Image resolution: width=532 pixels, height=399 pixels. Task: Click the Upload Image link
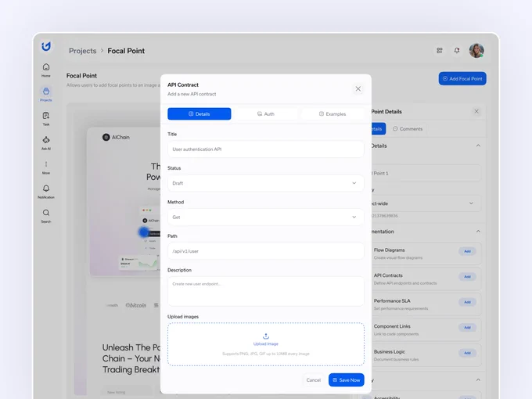(266, 344)
